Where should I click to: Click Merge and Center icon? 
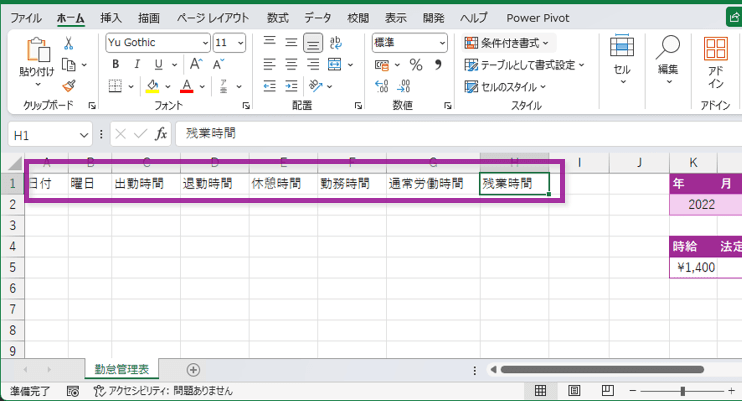pos(335,64)
